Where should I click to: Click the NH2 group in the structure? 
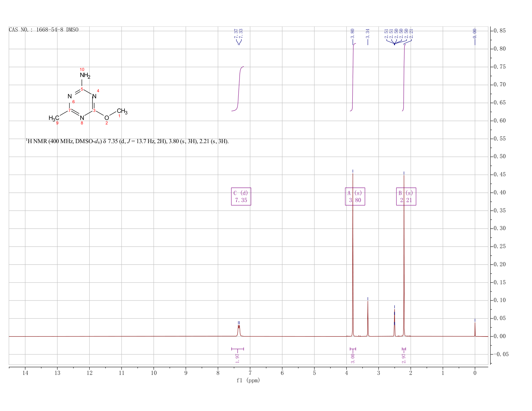pos(85,75)
